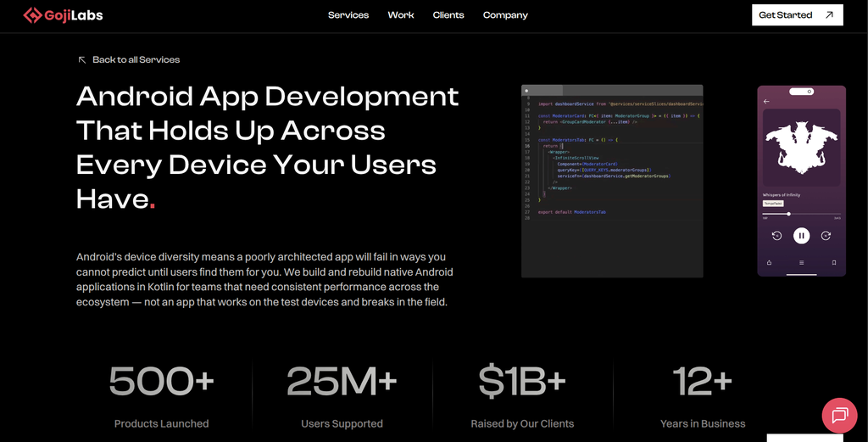The width and height of the screenshot is (868, 442).
Task: Open the Work menu item
Action: tap(401, 15)
